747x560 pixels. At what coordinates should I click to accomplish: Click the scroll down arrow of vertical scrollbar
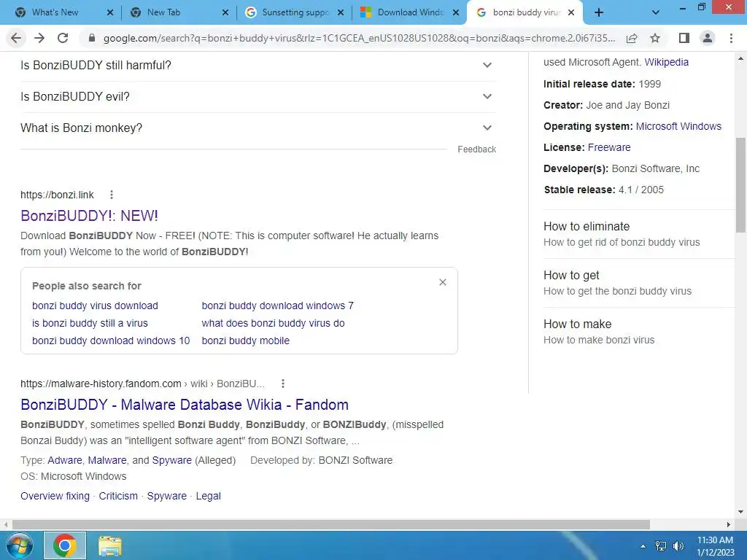pos(740,512)
